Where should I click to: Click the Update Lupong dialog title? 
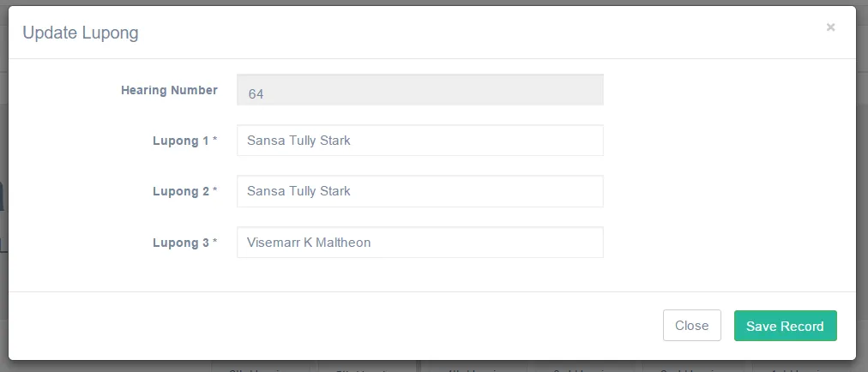point(81,33)
